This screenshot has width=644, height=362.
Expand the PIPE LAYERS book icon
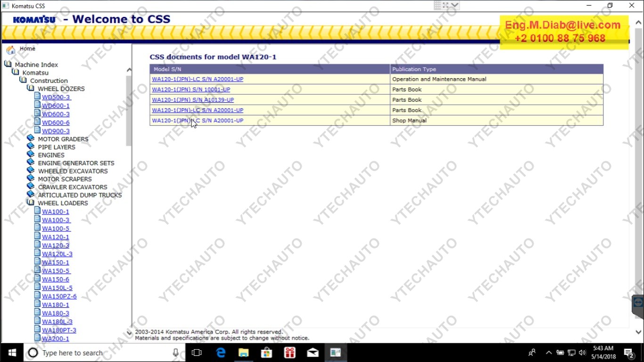click(x=31, y=147)
